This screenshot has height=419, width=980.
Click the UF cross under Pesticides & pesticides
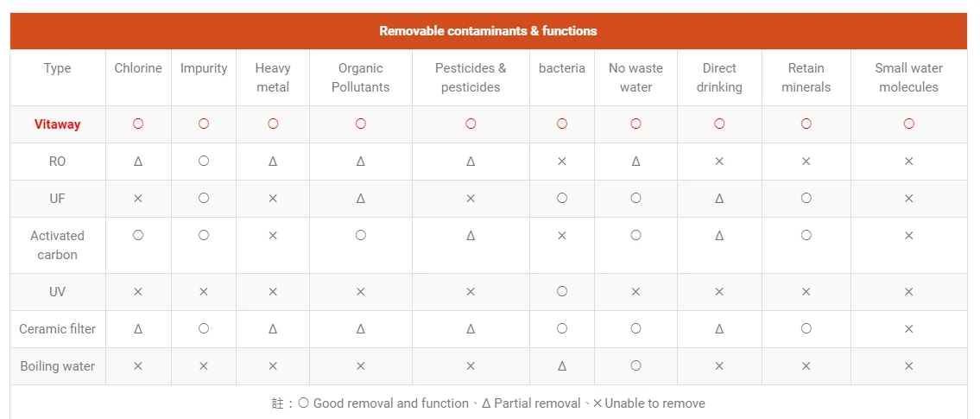pyautogui.click(x=471, y=199)
